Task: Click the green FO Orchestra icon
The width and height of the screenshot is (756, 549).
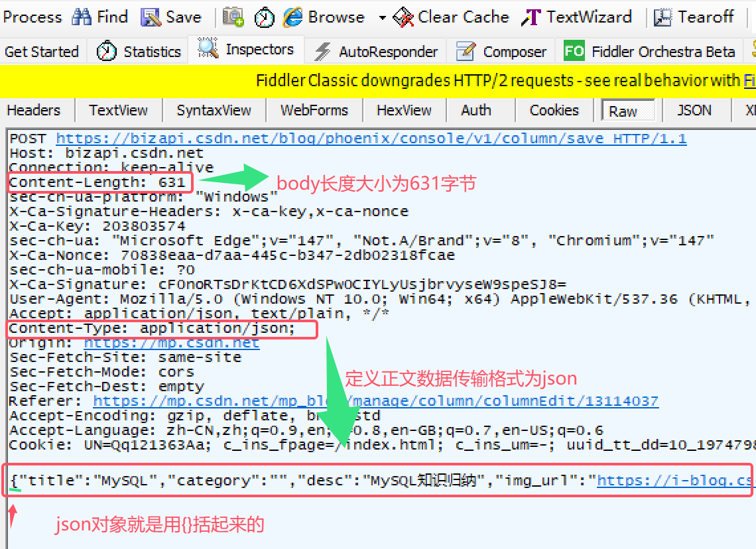Action: (574, 50)
